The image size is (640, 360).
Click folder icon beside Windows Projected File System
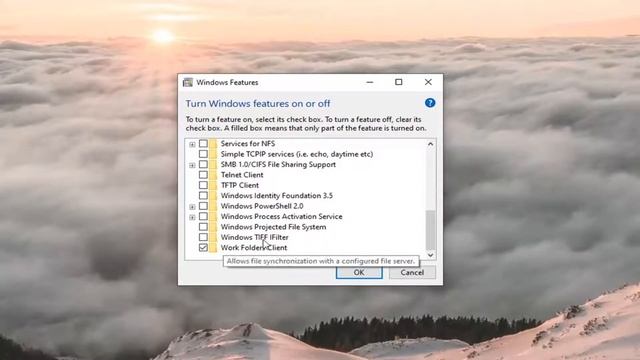pyautogui.click(x=213, y=227)
